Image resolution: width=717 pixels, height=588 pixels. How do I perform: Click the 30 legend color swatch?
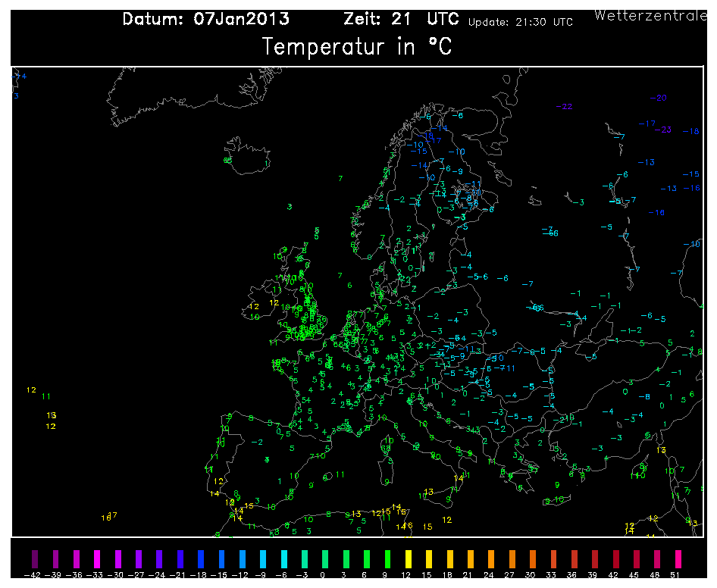coord(533,558)
